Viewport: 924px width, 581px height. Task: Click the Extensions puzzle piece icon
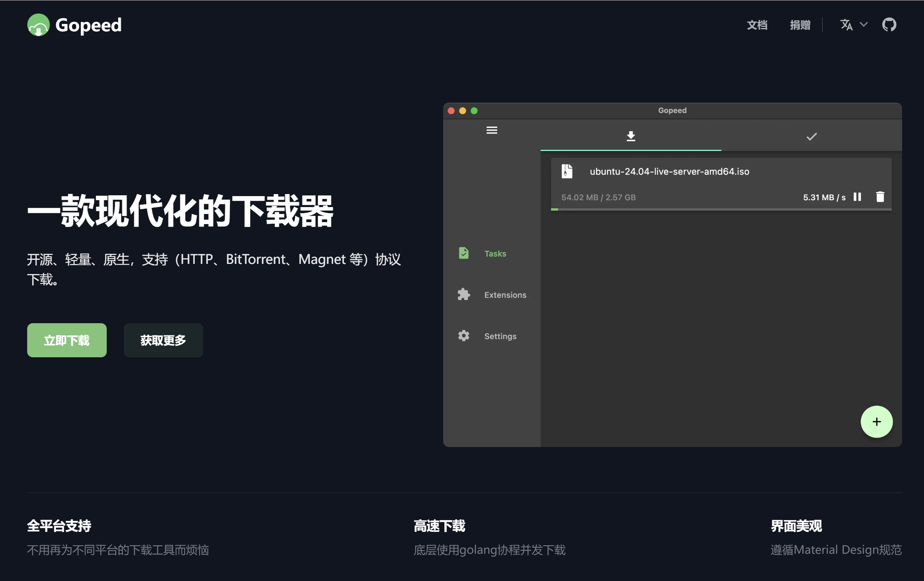coord(463,294)
